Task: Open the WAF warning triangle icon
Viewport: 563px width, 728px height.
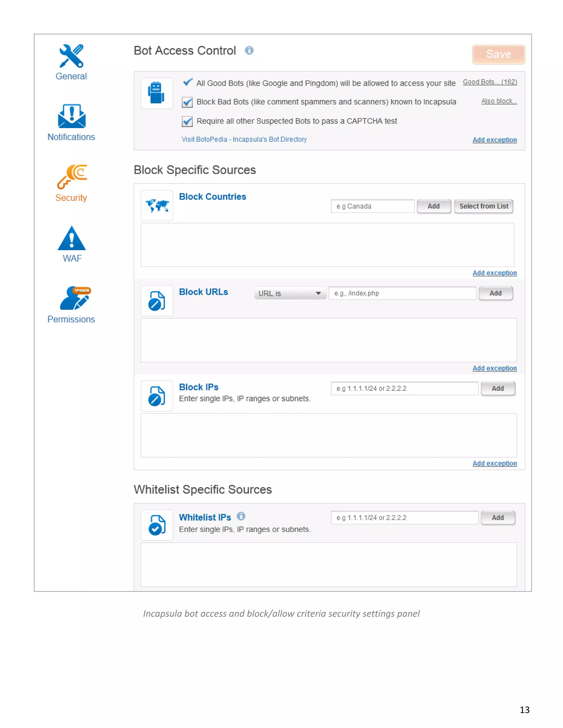Action: [x=72, y=238]
